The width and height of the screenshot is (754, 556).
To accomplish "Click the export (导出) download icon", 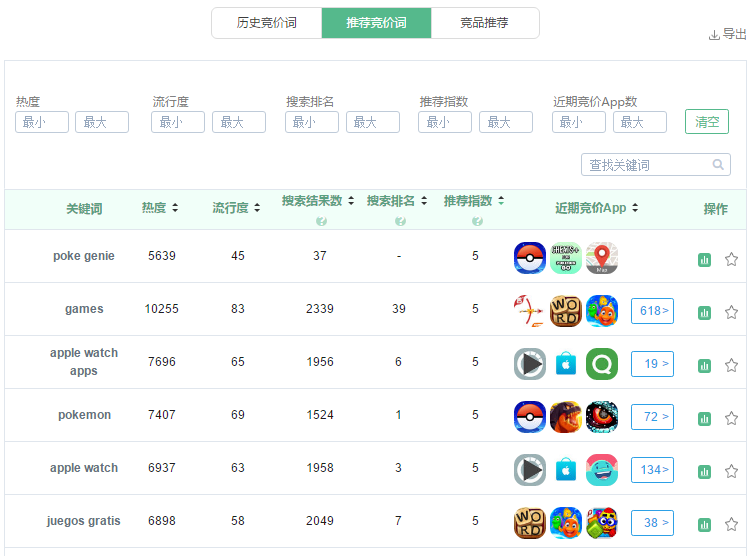I will [714, 35].
